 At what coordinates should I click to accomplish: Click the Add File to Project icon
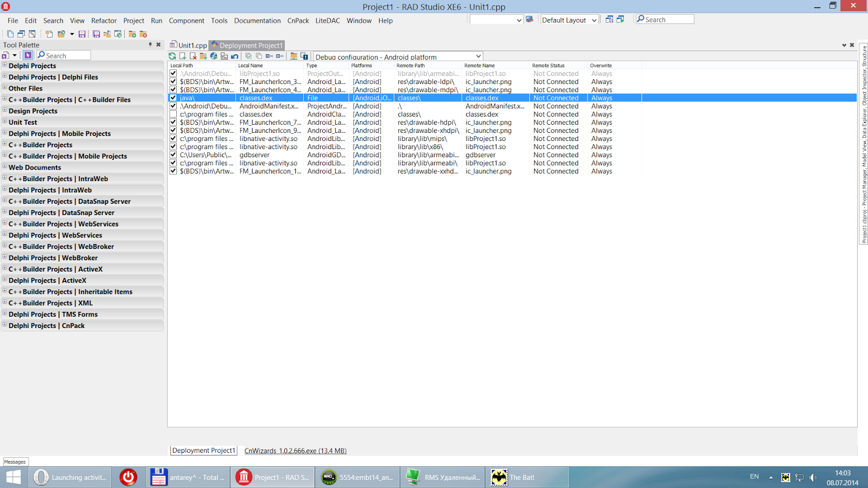tap(132, 34)
